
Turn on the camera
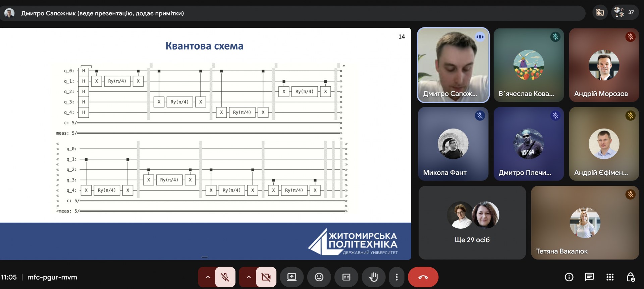266,277
